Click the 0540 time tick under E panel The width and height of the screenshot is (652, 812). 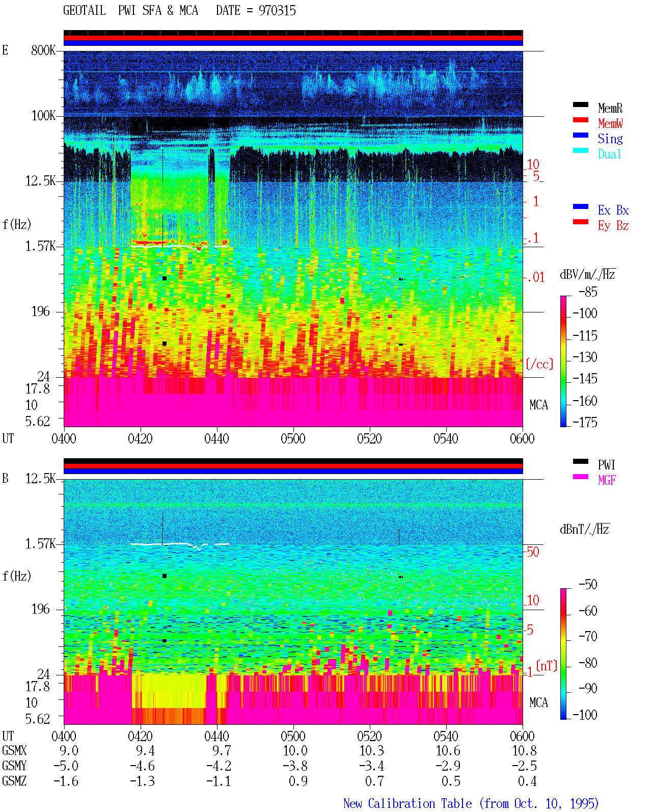tap(446, 438)
